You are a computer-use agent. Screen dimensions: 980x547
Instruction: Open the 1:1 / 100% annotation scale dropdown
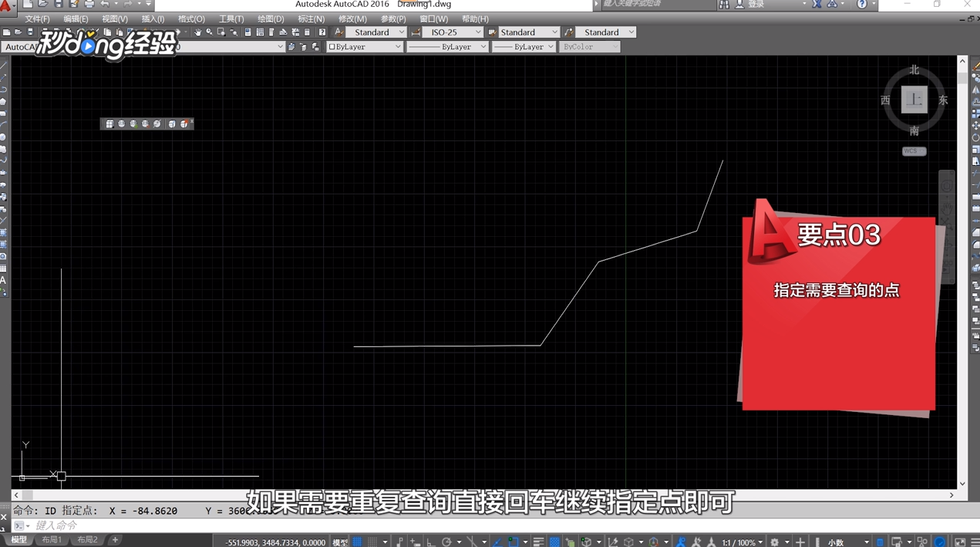tap(743, 542)
